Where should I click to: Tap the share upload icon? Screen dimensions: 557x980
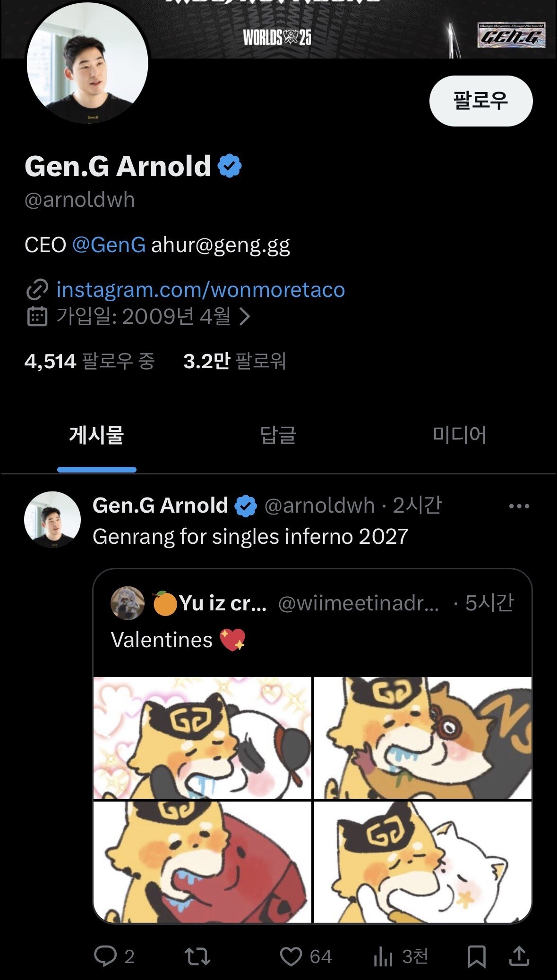pyautogui.click(x=519, y=956)
